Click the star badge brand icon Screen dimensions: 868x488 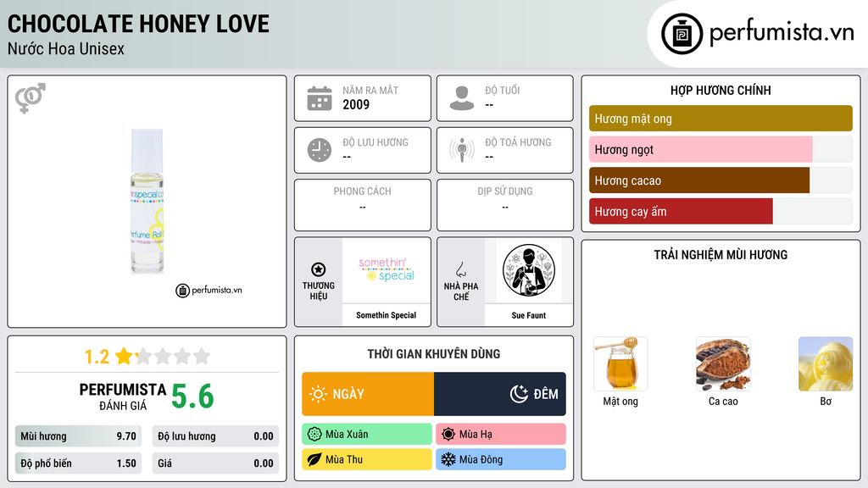pos(319,269)
